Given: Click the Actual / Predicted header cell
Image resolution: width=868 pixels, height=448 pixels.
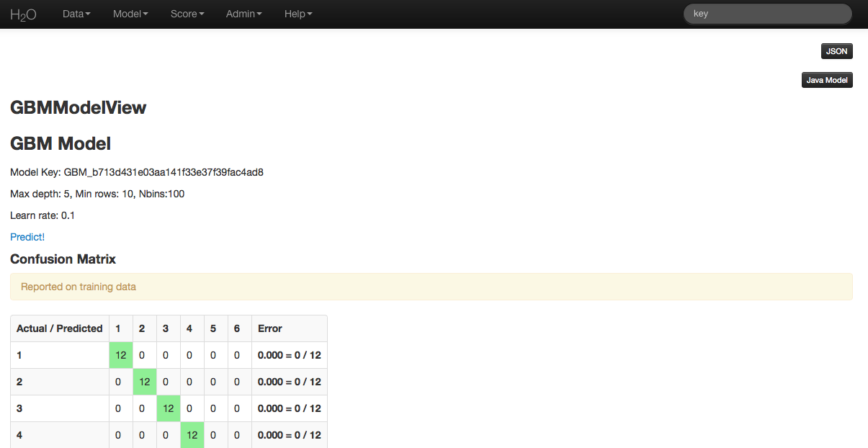Looking at the screenshot, I should coord(60,328).
